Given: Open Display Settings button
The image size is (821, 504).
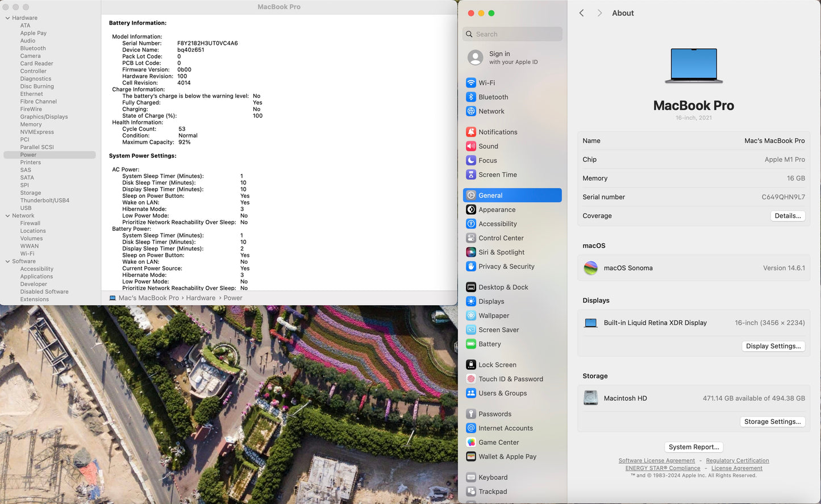Looking at the screenshot, I should coord(773,346).
